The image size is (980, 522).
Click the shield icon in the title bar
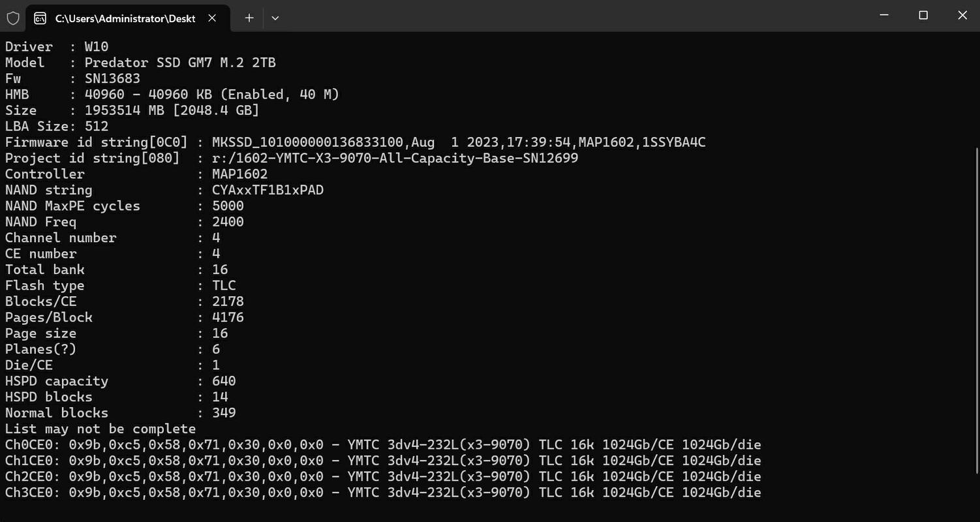(13, 18)
